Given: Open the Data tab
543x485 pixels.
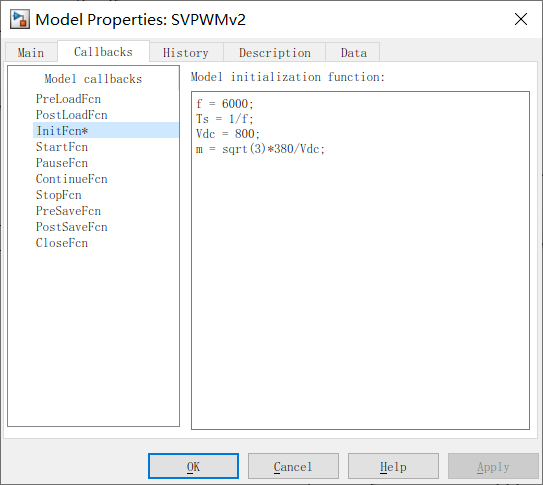Looking at the screenshot, I should pyautogui.click(x=353, y=53).
